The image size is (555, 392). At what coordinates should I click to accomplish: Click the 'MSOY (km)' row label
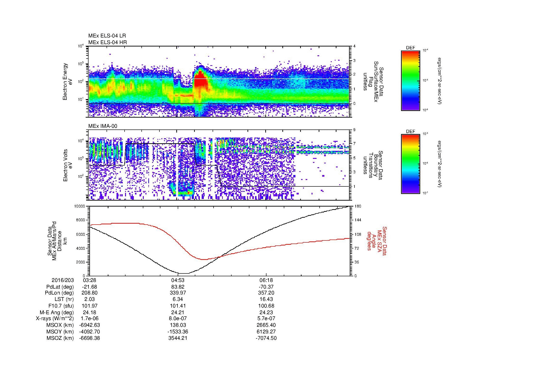60,332
